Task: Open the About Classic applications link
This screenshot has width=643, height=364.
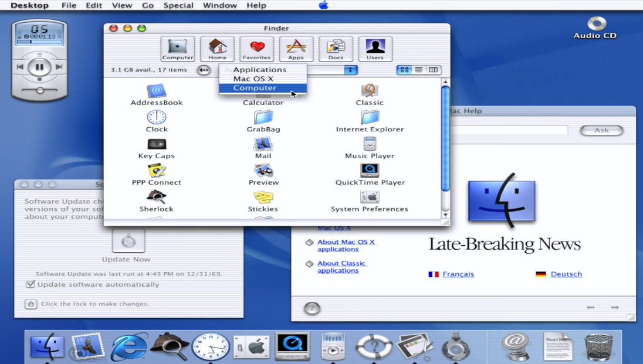Action: click(x=341, y=267)
